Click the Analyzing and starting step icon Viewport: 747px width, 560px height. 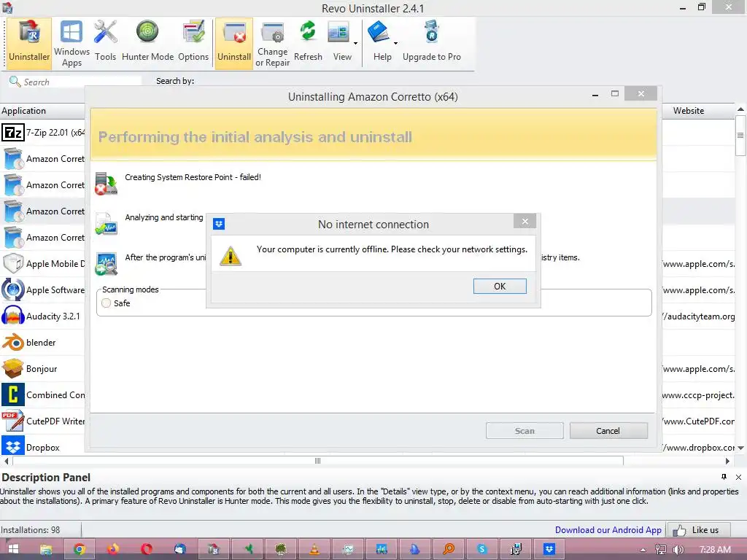pos(107,224)
